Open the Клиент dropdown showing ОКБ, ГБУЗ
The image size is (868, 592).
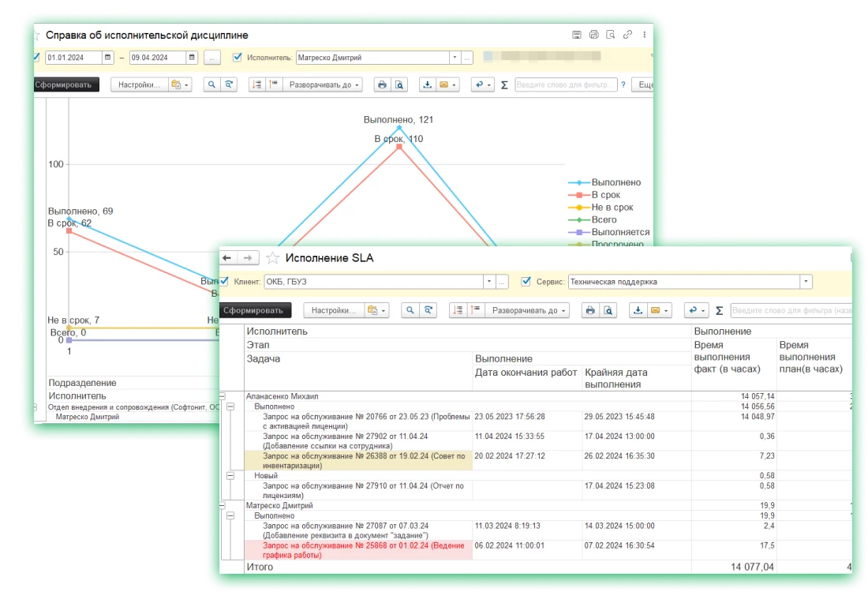coord(489,282)
